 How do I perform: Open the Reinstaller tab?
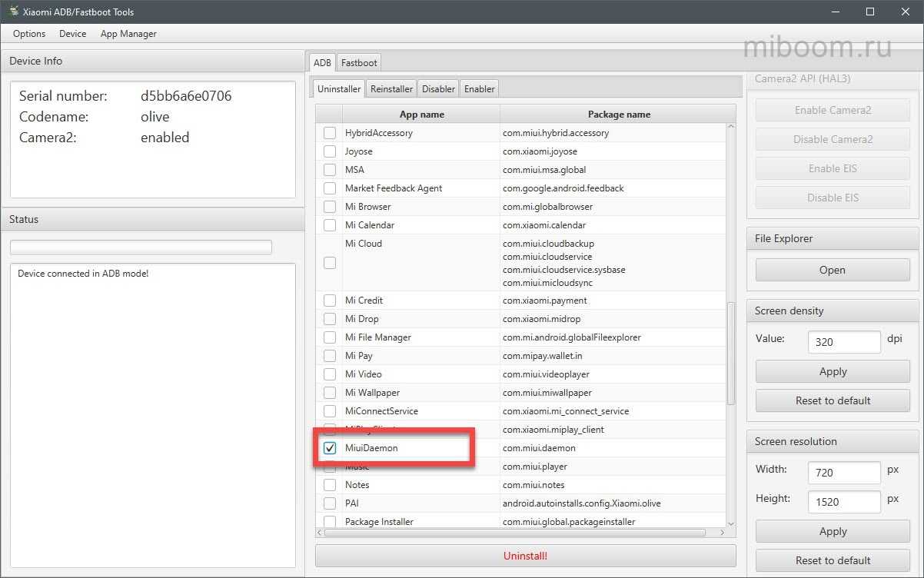click(x=391, y=88)
